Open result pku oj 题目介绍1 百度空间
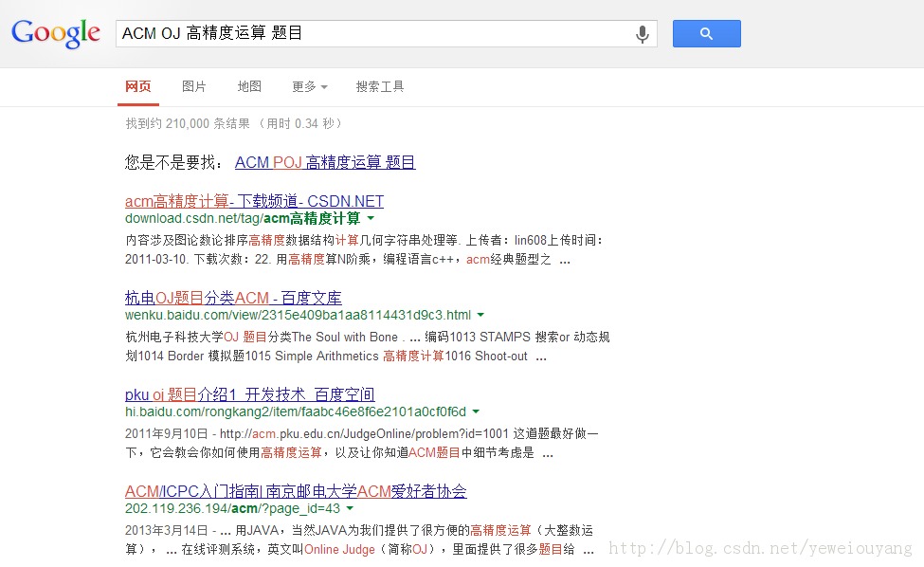 click(x=250, y=394)
